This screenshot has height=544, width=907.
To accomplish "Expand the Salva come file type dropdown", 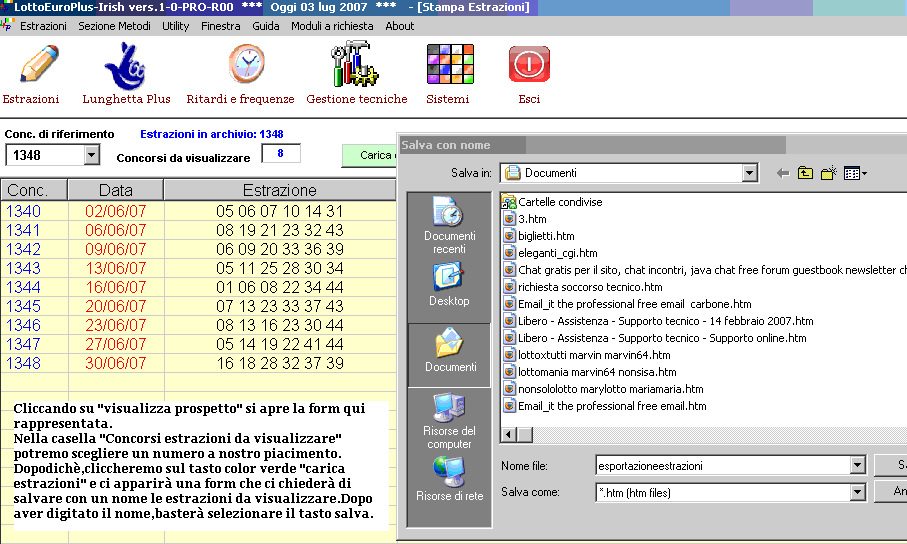I will coord(857,492).
